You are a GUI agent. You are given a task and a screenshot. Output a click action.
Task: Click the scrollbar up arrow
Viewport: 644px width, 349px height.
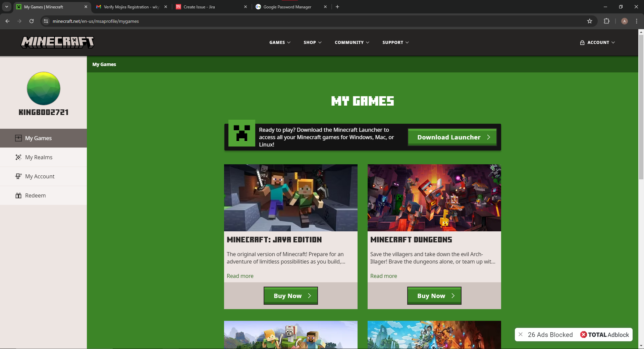click(x=641, y=32)
